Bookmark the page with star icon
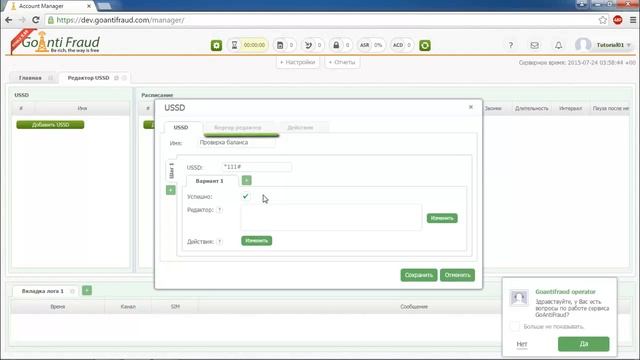 click(602, 20)
